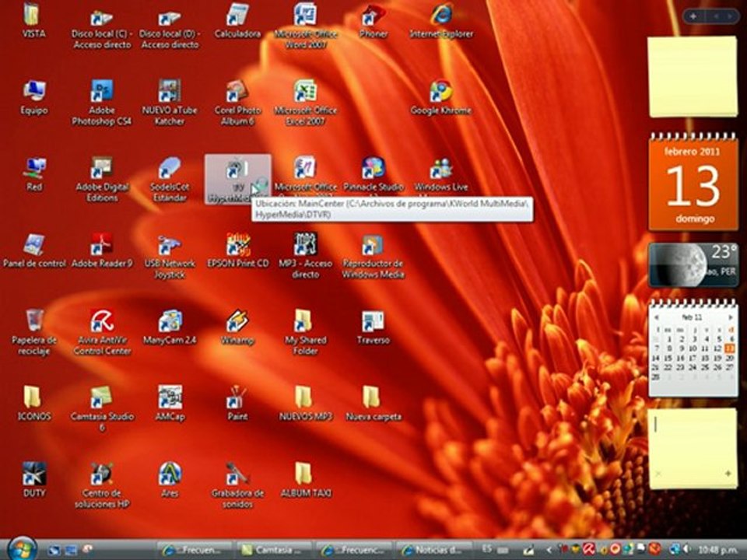The width and height of the screenshot is (747, 560).
Task: Switch to Noticias taskbar window
Action: 434,549
